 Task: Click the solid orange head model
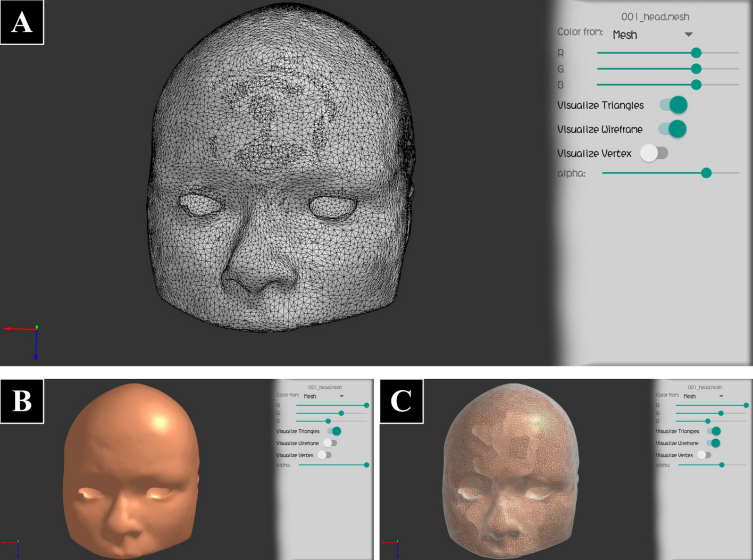(x=131, y=470)
